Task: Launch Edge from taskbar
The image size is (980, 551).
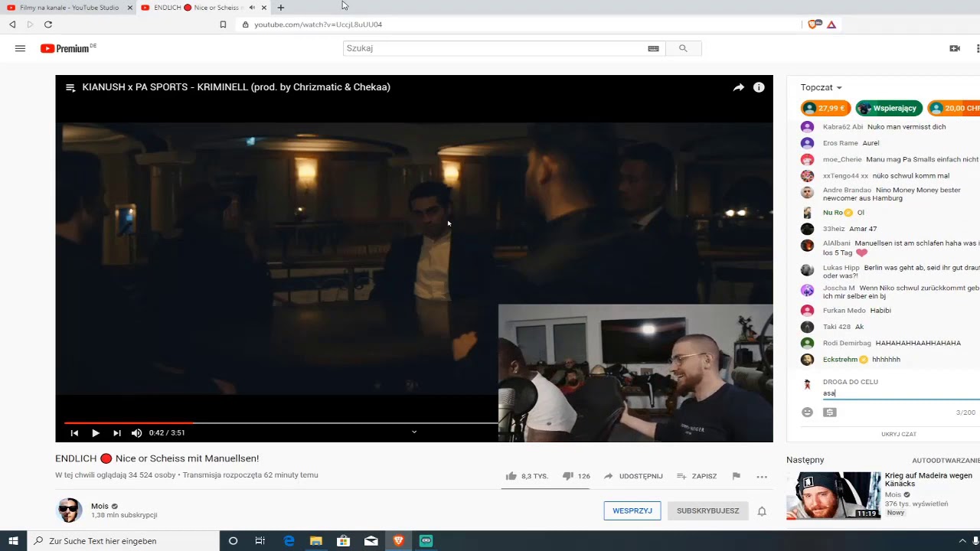Action: [289, 541]
